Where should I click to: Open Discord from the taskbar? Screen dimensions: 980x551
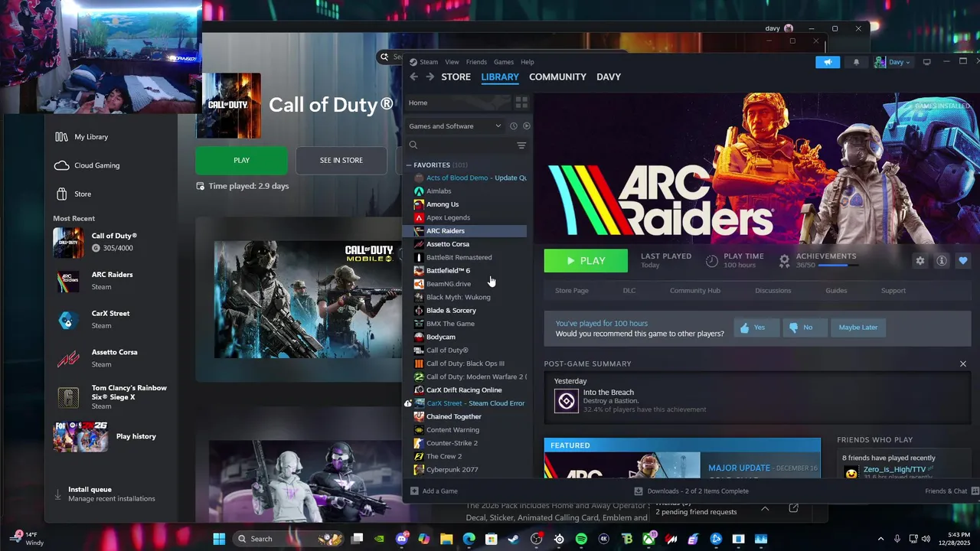[x=402, y=539]
